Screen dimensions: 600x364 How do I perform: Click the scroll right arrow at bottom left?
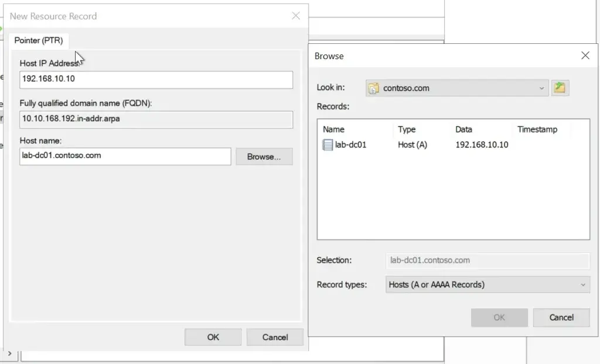click(x=10, y=353)
